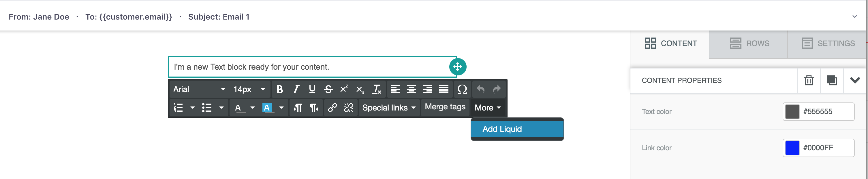Toggle underline formatting on text
868x179 pixels.
312,89
